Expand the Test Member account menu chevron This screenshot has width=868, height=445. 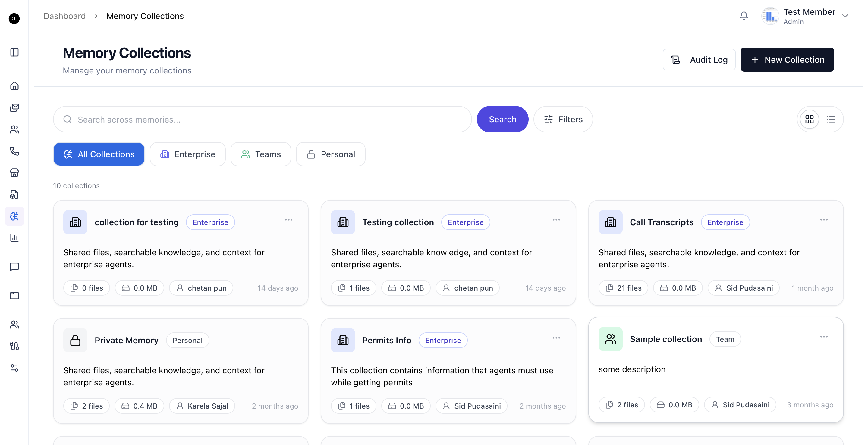coord(845,16)
